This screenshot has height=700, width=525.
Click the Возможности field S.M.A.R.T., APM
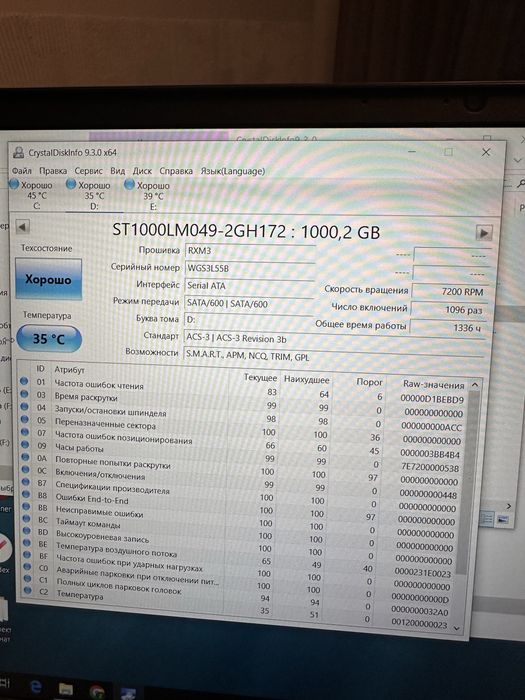[334, 356]
